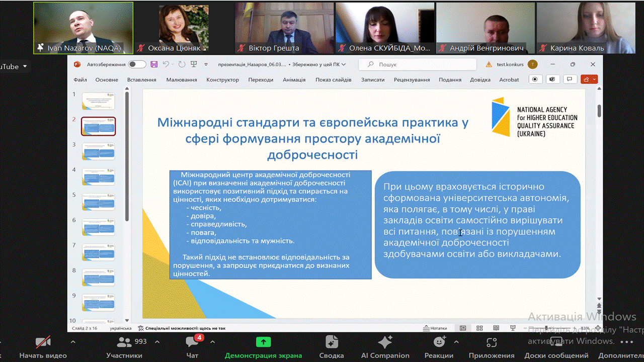Toggle the Автозбереження autosave switch
644x362 pixels.
coord(137,64)
